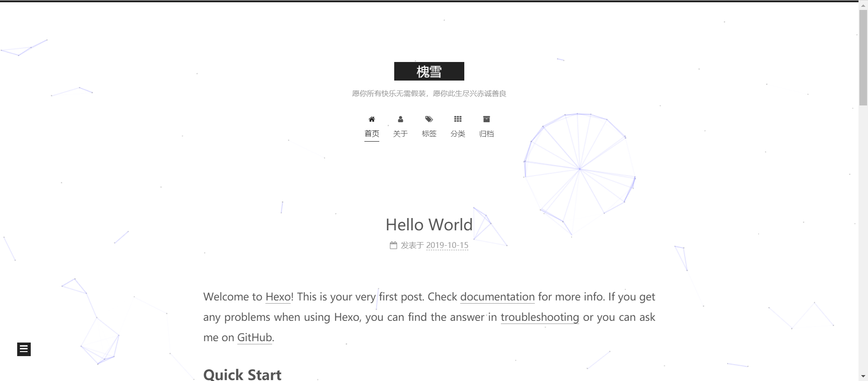Open the Hello World post title
Viewport: 868px width, 381px height.
coord(429,225)
